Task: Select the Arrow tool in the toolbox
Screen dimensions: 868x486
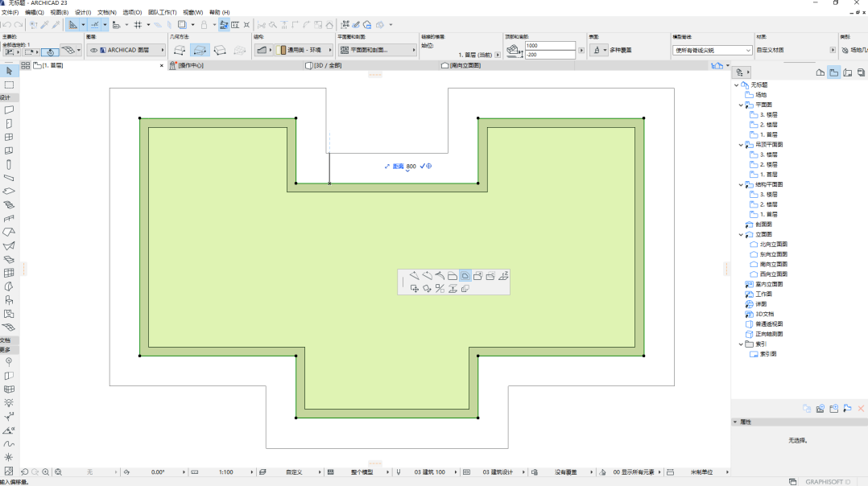Action: pos(9,72)
